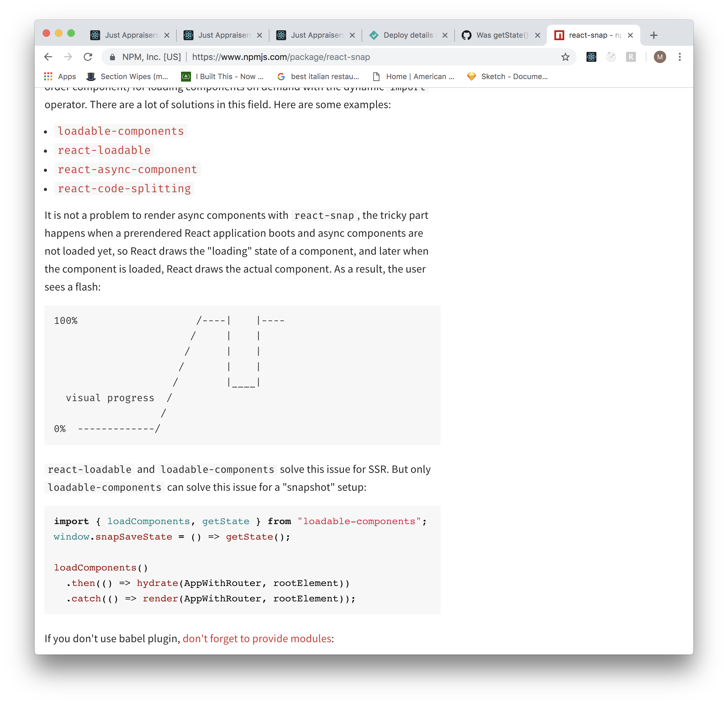The height and width of the screenshot is (704, 728).
Task: Open the Apps grid shortcut in bookmarks bar
Action: (60, 77)
